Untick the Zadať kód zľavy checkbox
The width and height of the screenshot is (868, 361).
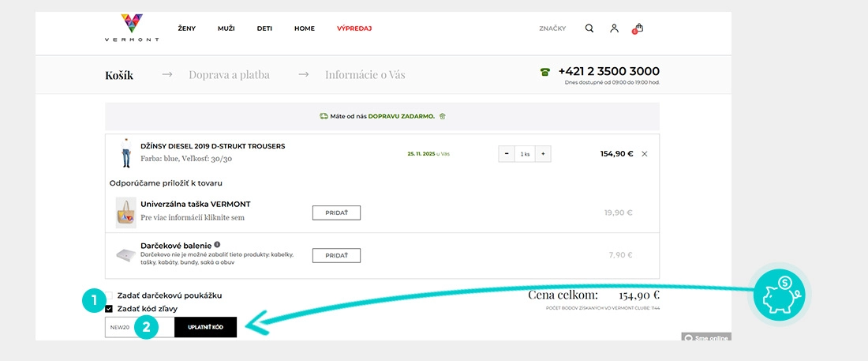[109, 309]
